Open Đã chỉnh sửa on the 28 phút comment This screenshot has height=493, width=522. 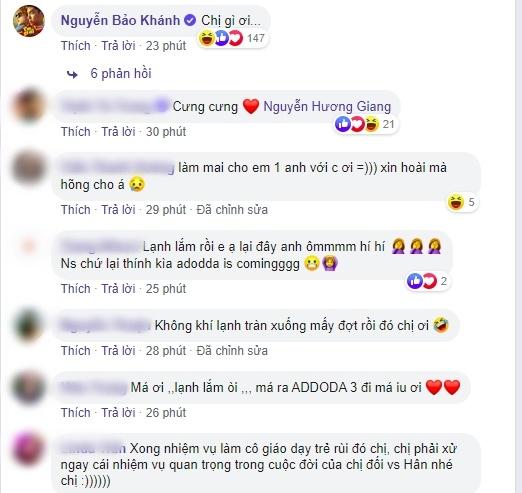pyautogui.click(x=232, y=351)
